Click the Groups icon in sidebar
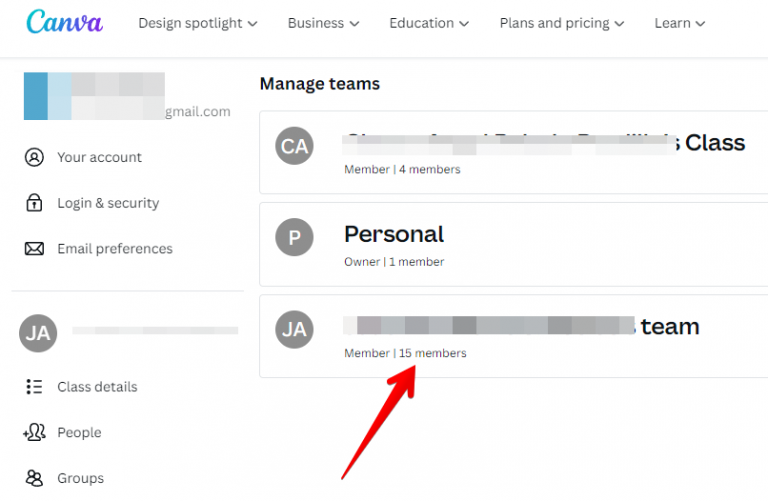The image size is (768, 501). [x=35, y=478]
